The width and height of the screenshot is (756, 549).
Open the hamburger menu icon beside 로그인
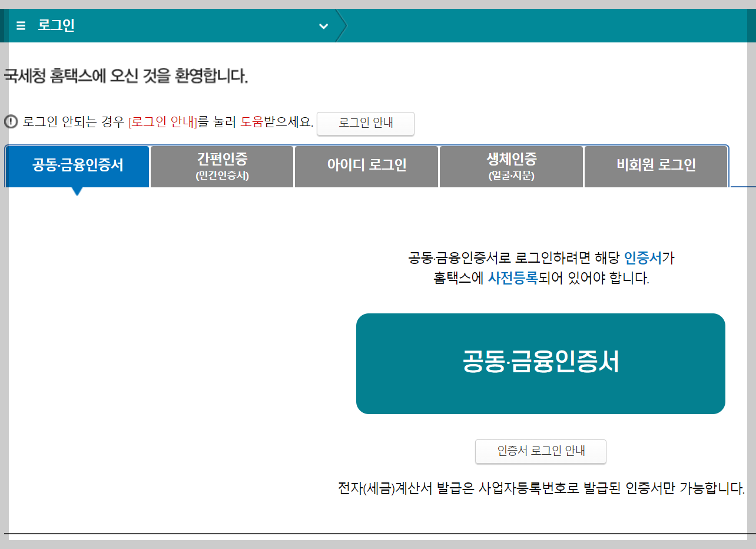(x=21, y=26)
